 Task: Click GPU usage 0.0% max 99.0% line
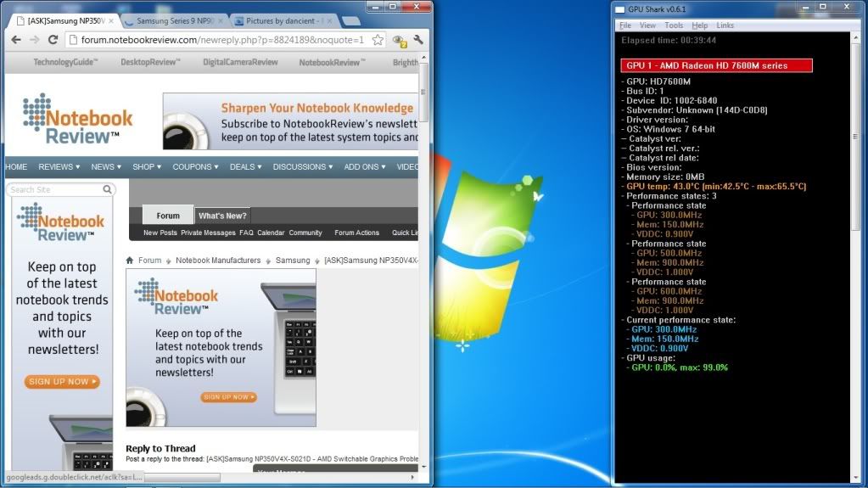[677, 367]
